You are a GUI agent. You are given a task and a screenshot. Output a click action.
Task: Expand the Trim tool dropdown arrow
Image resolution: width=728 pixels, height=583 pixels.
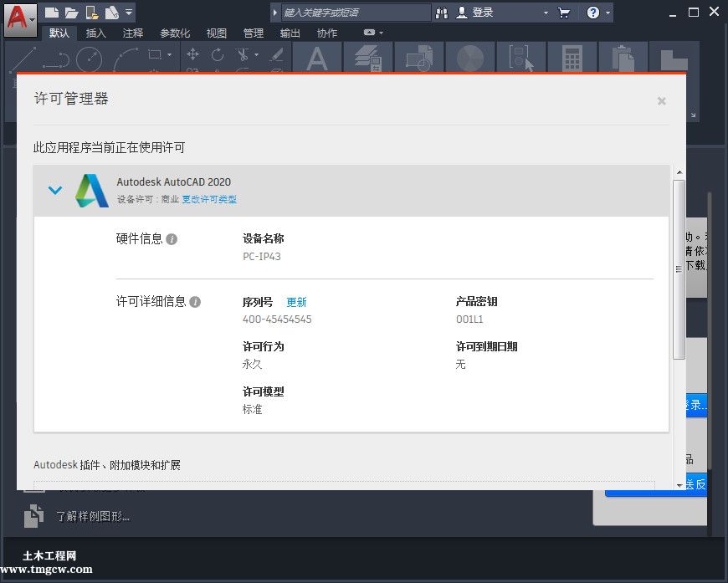(256, 54)
